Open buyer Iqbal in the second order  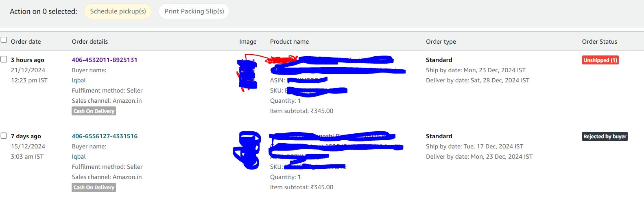79,157
